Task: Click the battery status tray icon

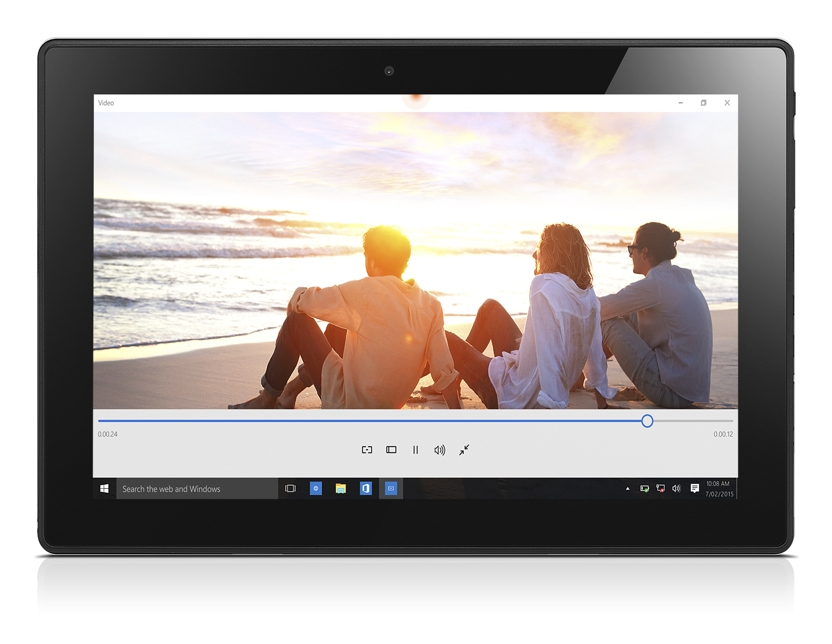Action: [x=644, y=489]
